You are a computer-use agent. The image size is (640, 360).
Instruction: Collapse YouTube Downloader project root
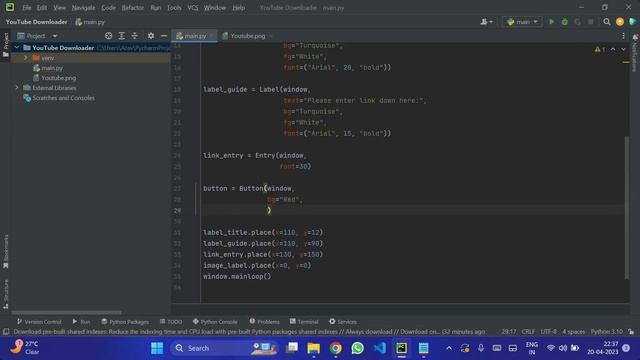(17, 48)
